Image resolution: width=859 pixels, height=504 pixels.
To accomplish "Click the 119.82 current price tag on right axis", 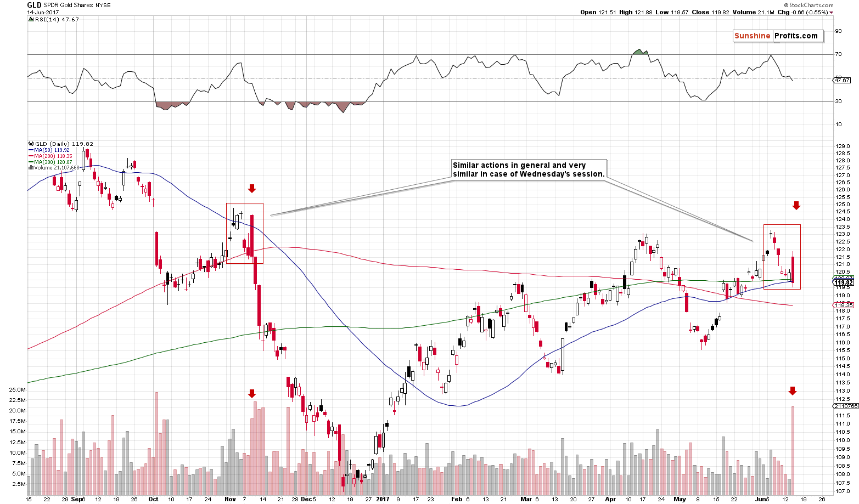I will pyautogui.click(x=843, y=283).
